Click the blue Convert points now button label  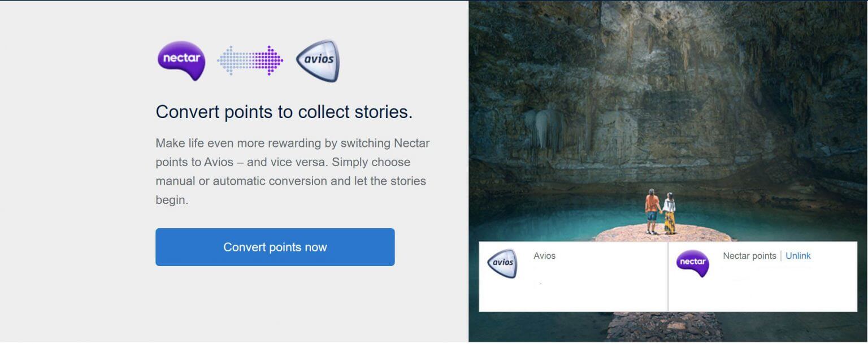point(275,247)
